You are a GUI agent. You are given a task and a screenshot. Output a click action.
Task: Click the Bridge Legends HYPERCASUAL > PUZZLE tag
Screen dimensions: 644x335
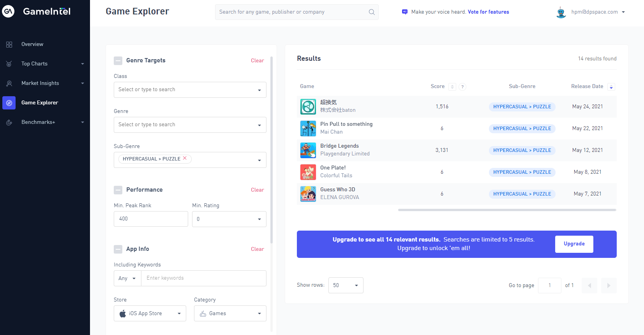[522, 150]
